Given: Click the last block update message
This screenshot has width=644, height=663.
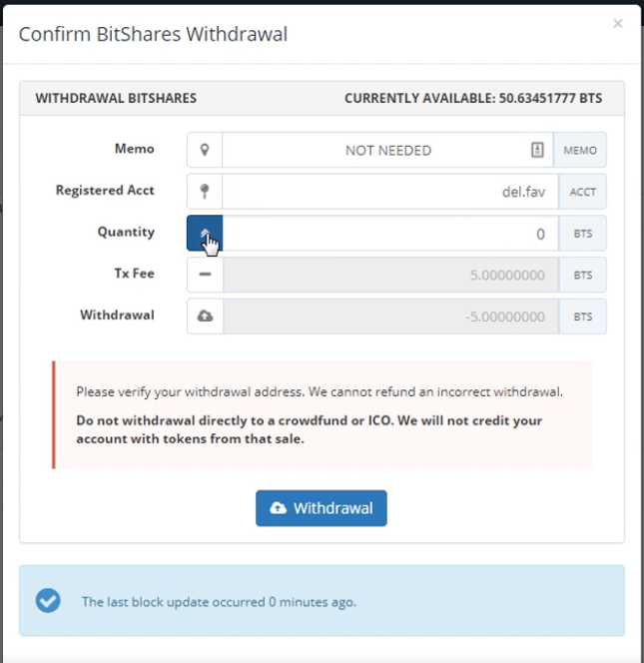Looking at the screenshot, I should click(x=219, y=602).
